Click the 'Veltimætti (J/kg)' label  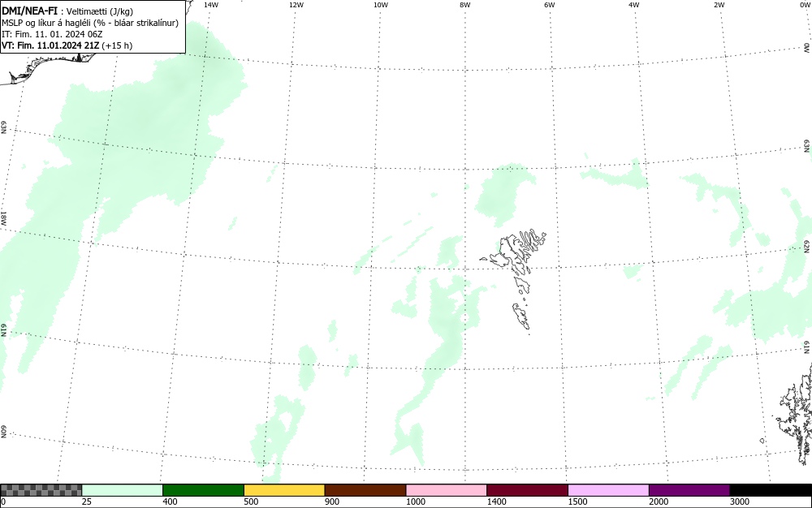[100, 11]
